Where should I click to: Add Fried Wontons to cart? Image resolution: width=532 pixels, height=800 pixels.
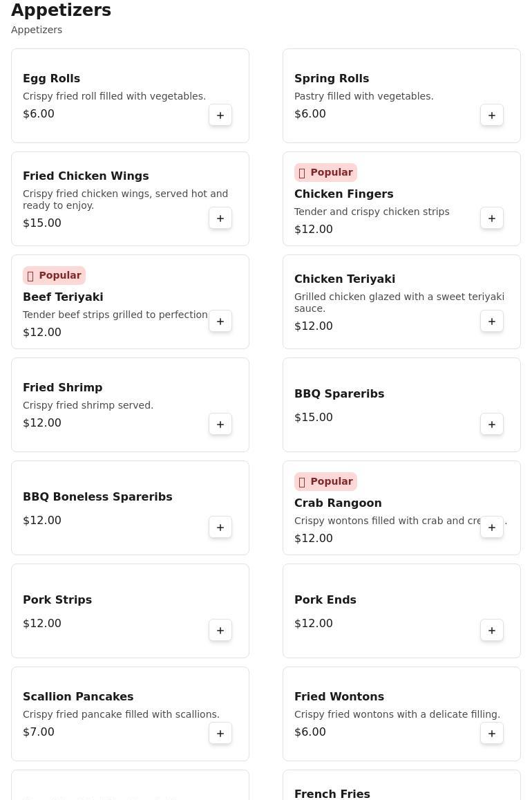[x=492, y=734]
